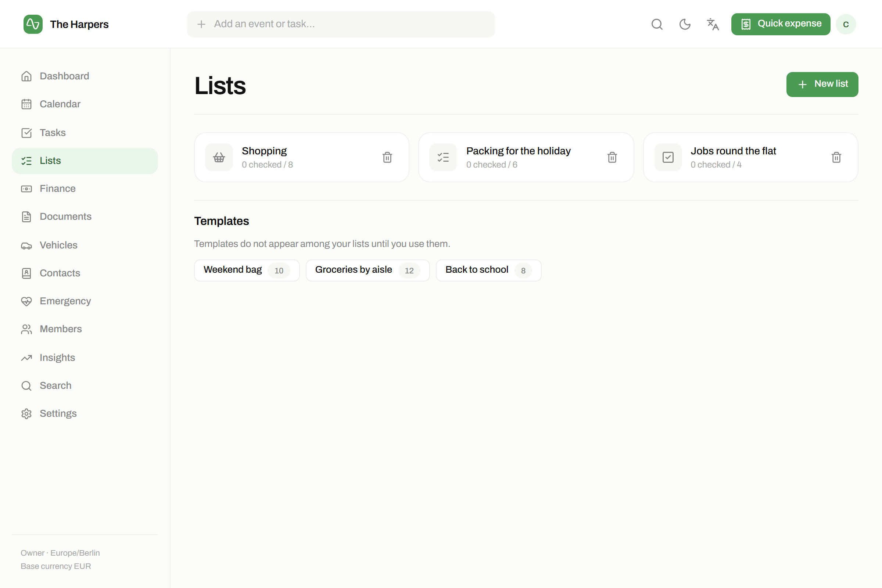Image resolution: width=882 pixels, height=588 pixels.
Task: Open the Shopping list card
Action: 301,157
